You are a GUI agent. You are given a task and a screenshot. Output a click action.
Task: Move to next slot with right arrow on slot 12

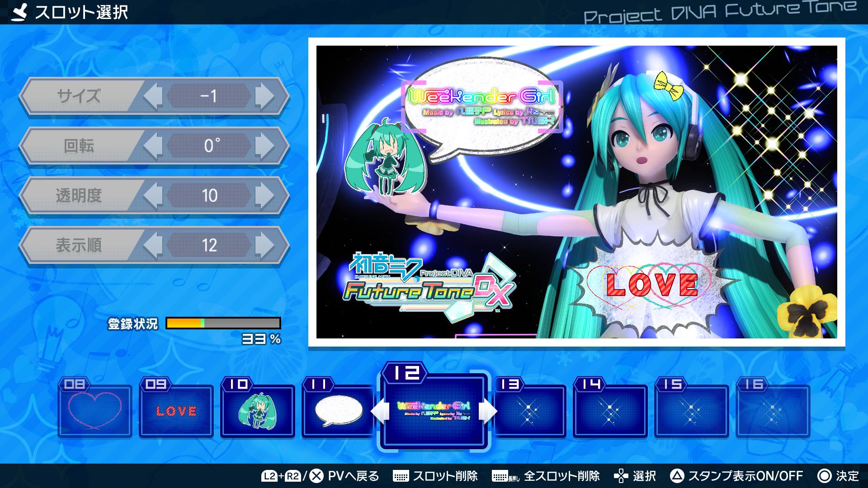click(487, 411)
